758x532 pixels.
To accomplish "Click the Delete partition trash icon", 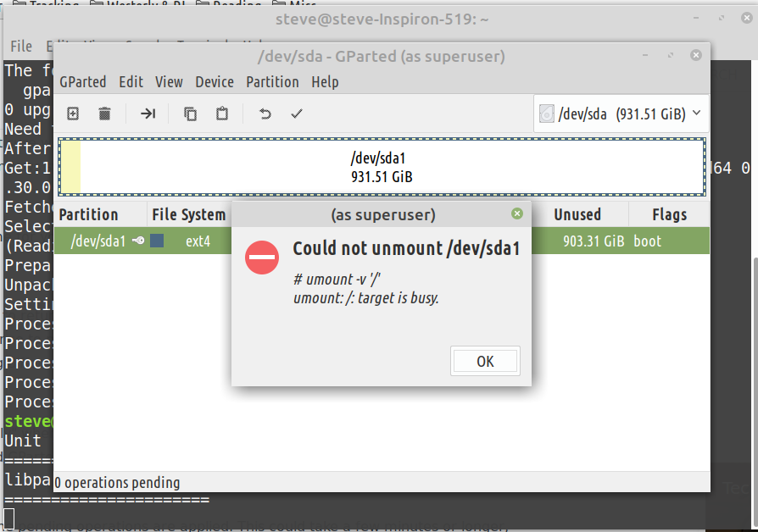I will pos(104,114).
